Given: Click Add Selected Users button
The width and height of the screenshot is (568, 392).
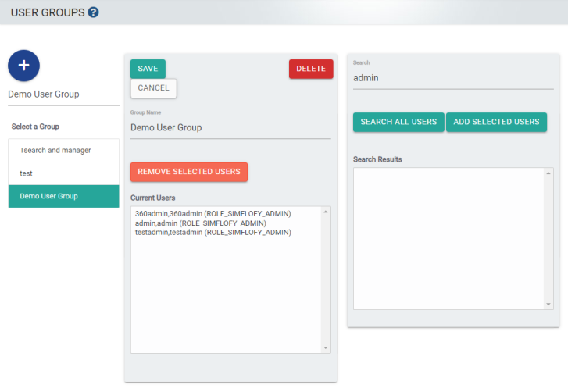Looking at the screenshot, I should point(496,122).
